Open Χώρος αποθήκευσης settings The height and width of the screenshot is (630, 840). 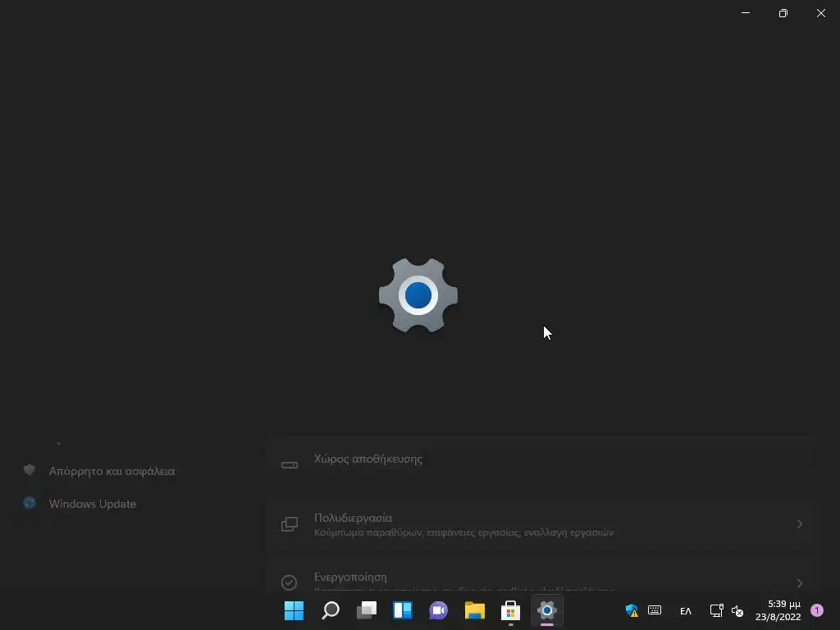coord(541,464)
